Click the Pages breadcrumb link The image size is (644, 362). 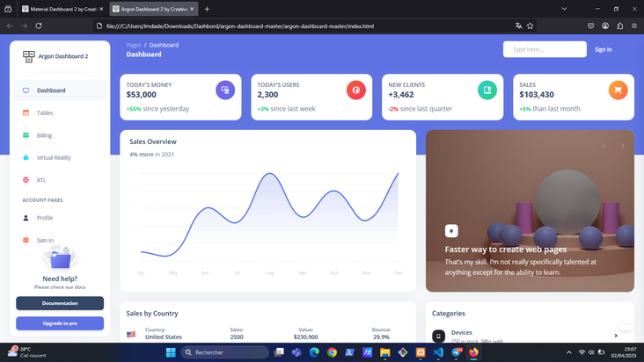point(134,45)
